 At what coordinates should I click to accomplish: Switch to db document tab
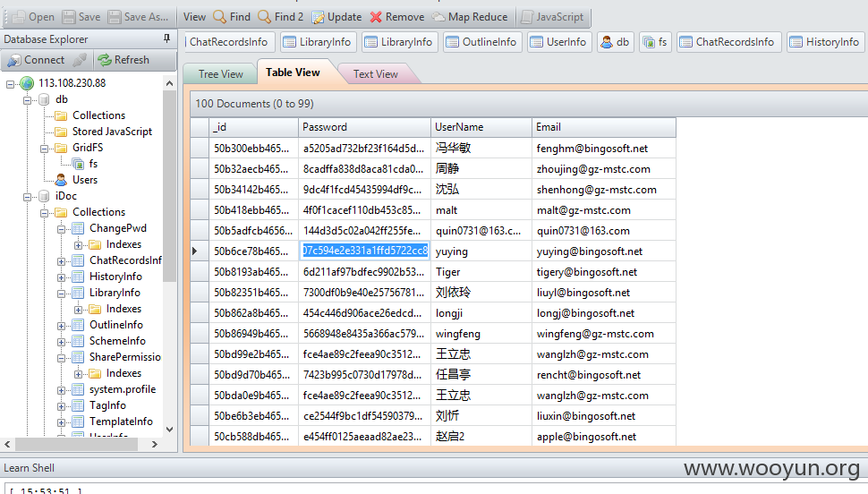tap(616, 42)
